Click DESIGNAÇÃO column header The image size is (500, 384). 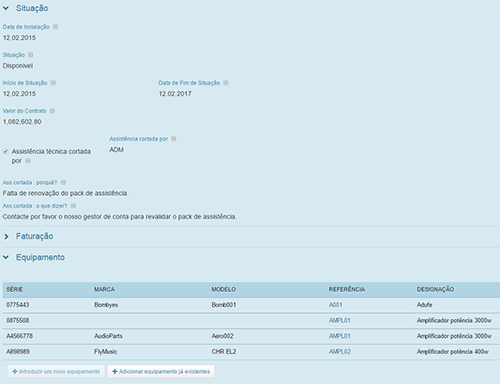point(435,289)
